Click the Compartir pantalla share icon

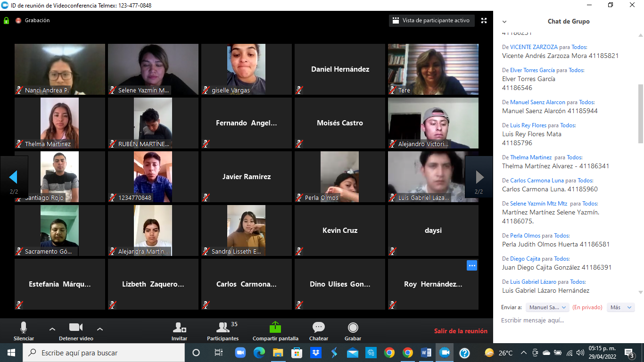pos(275,328)
